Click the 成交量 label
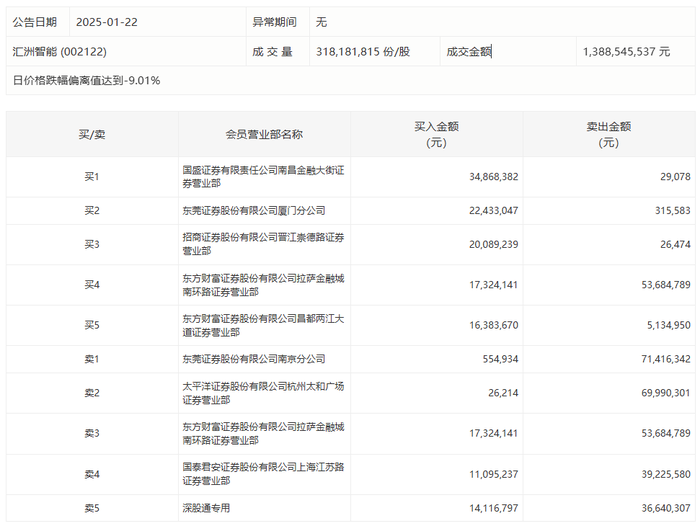700x526 pixels. pyautogui.click(x=272, y=52)
